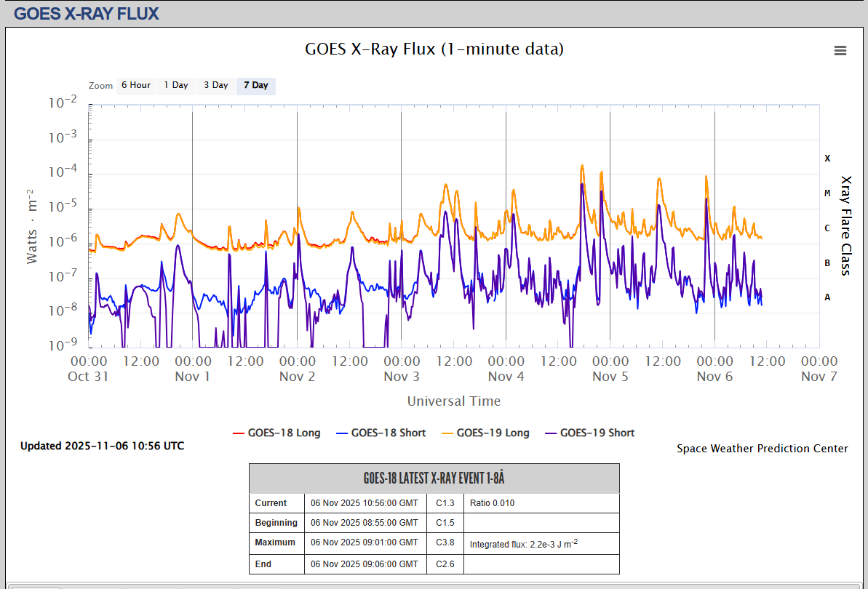
Task: Select the Maximum row C3.8 cell
Action: click(445, 542)
